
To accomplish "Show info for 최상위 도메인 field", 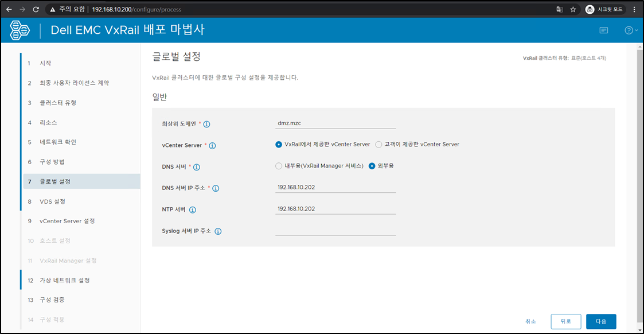I will coord(206,124).
